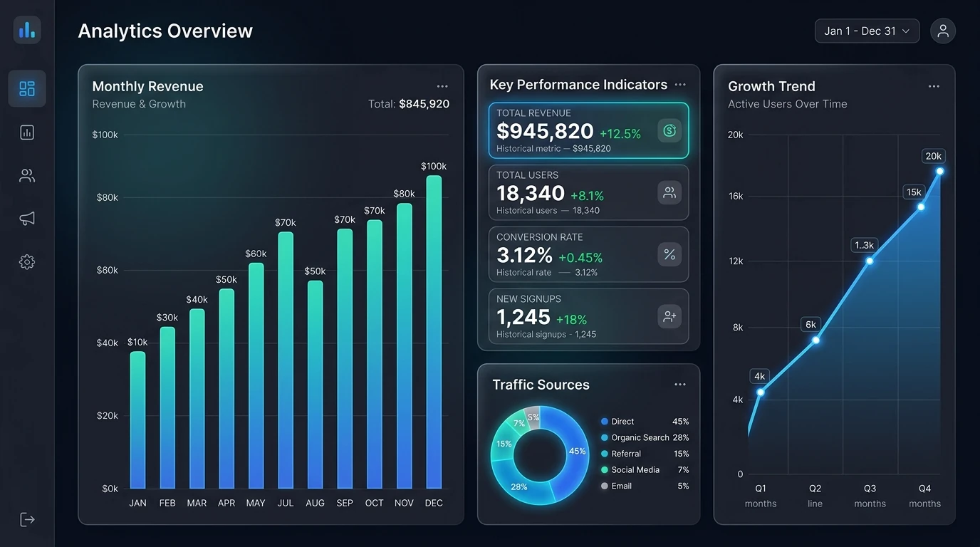Viewport: 980px width, 547px height.
Task: Click the 6k data point on Growth Trend
Action: click(x=816, y=340)
